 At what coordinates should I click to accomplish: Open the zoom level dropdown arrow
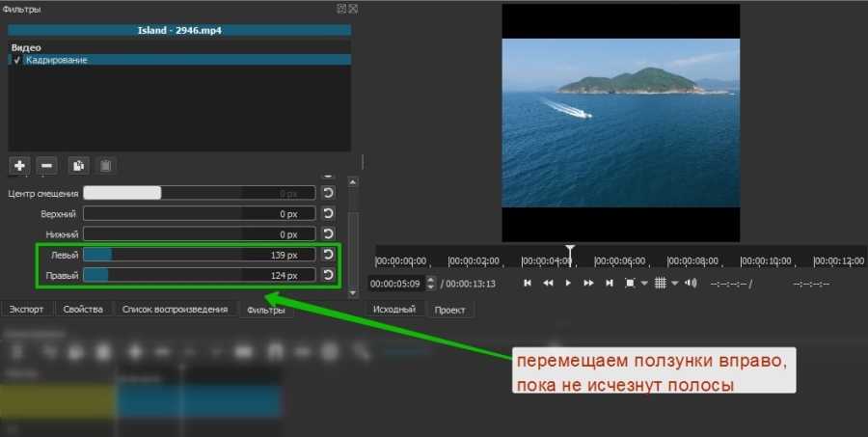pyautogui.click(x=644, y=284)
